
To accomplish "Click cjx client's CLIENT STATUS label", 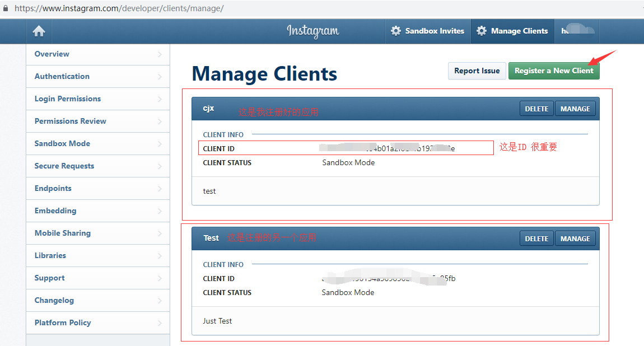I will [x=227, y=162].
